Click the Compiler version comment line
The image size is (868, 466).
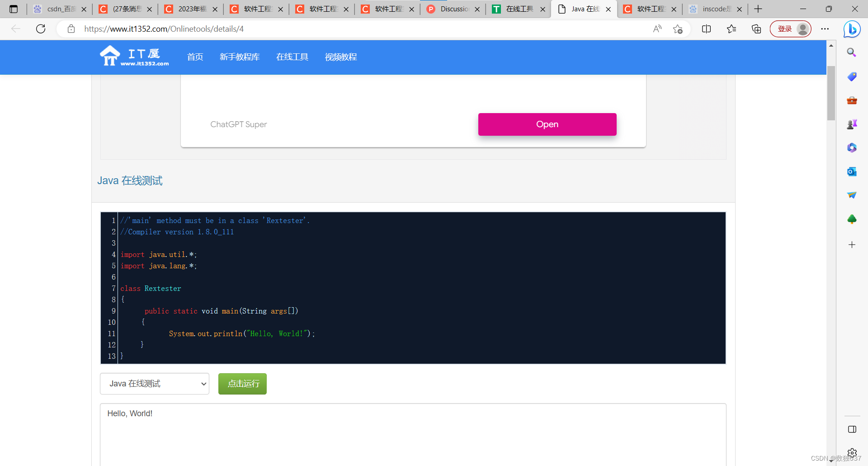point(177,232)
